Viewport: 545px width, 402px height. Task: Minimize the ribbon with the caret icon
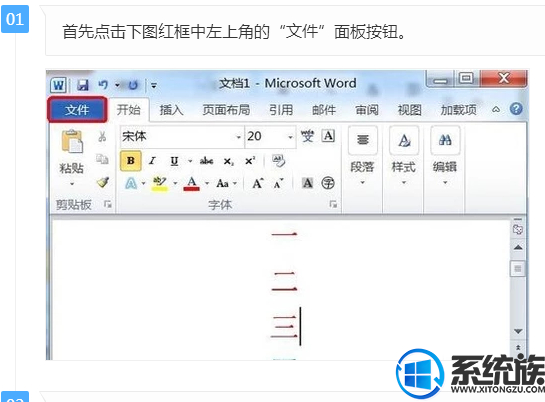pos(496,110)
